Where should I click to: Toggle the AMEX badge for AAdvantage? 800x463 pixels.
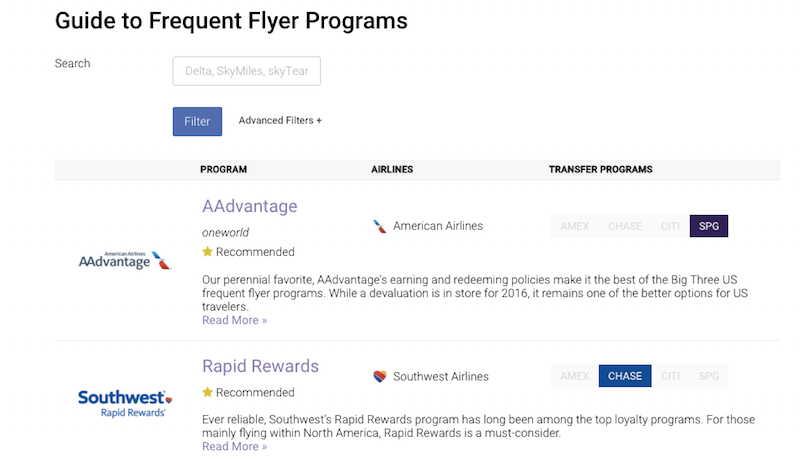pyautogui.click(x=574, y=226)
